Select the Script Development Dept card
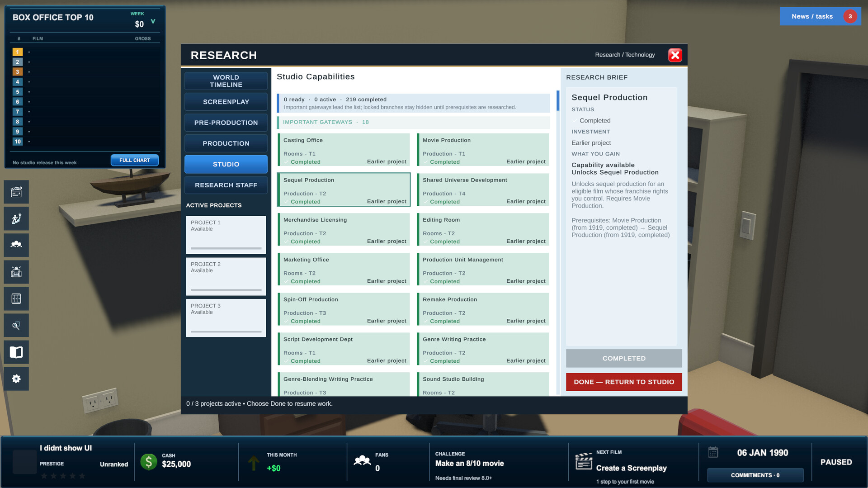868x488 pixels. (344, 349)
